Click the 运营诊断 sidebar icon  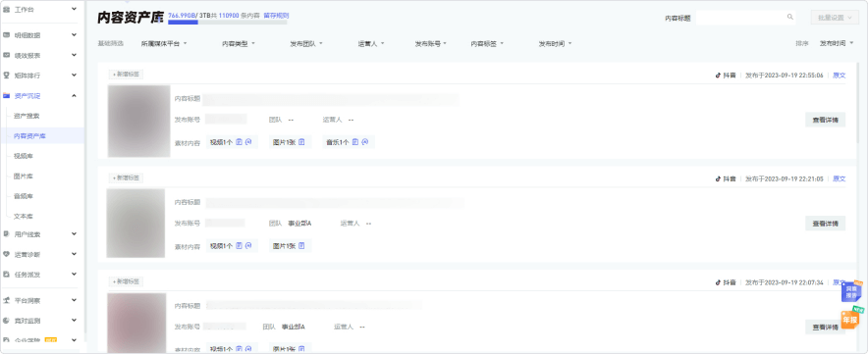tap(7, 254)
